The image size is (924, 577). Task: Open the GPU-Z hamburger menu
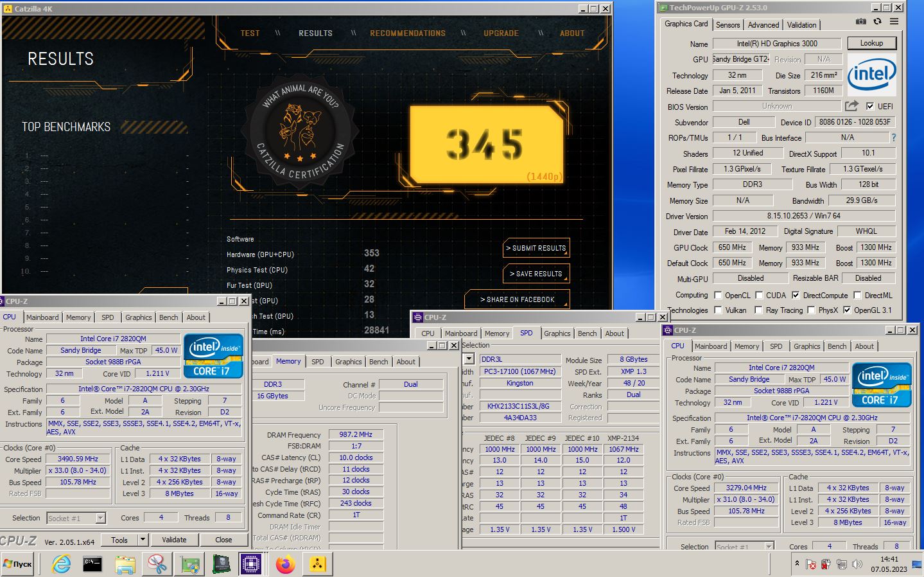[894, 22]
